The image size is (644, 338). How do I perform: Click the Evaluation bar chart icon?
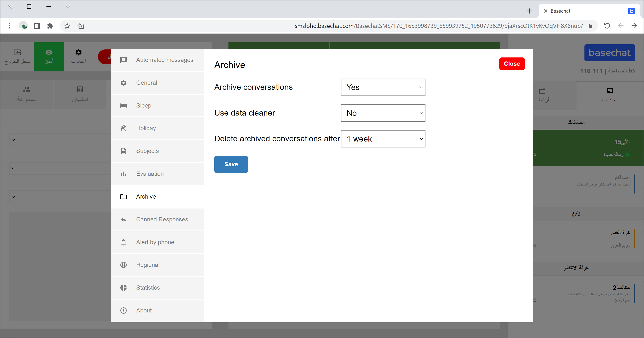click(124, 174)
